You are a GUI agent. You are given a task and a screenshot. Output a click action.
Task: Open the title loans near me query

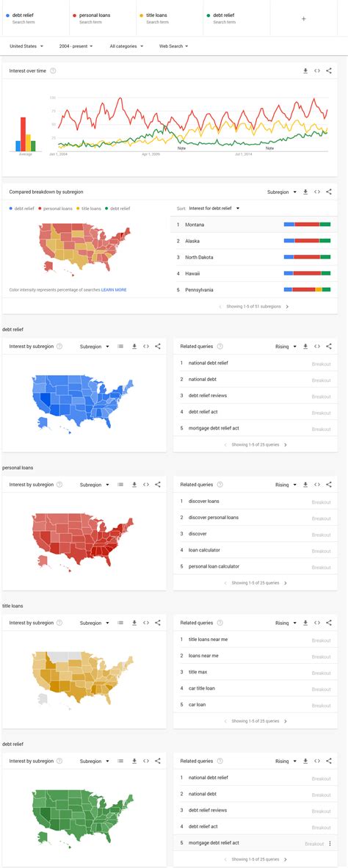208,640
